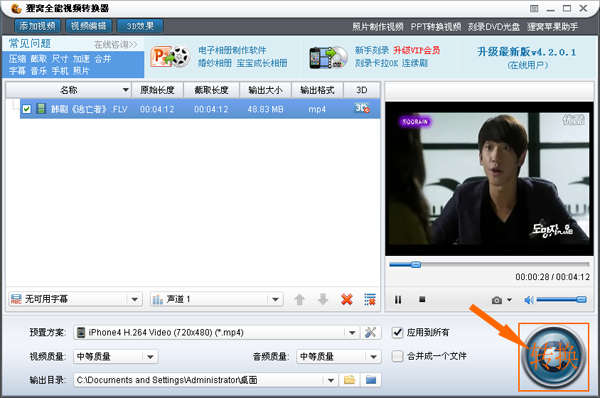Open output directory with the blue folder icon
600x398 pixels.
[371, 380]
